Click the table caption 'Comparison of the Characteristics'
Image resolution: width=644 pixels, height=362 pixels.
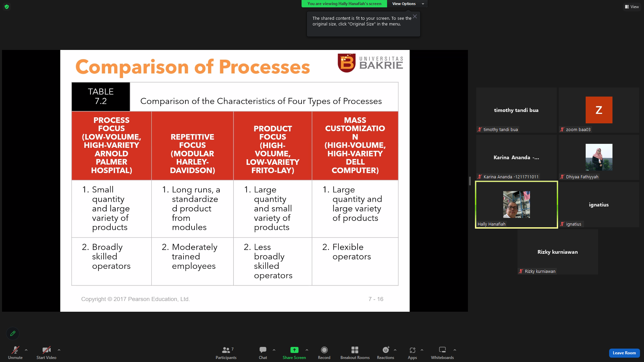pyautogui.click(x=261, y=101)
